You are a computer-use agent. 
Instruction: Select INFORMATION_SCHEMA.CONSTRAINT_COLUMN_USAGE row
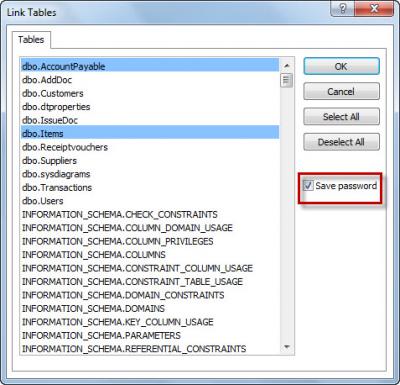pyautogui.click(x=150, y=268)
